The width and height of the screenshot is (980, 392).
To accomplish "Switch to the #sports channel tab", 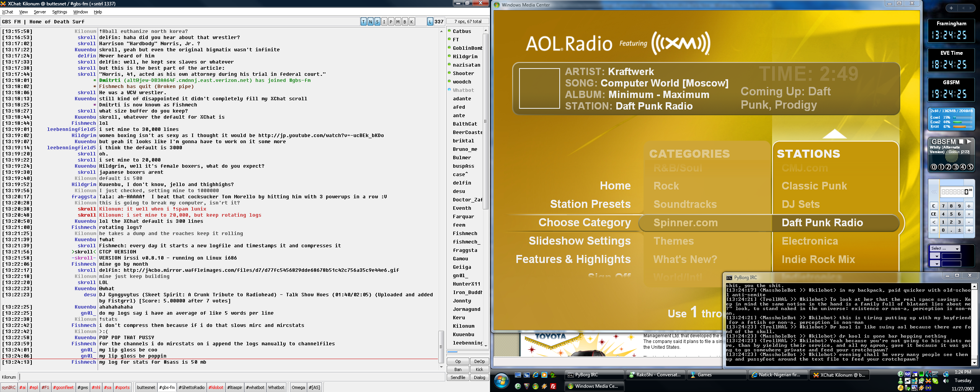I will click(x=122, y=387).
